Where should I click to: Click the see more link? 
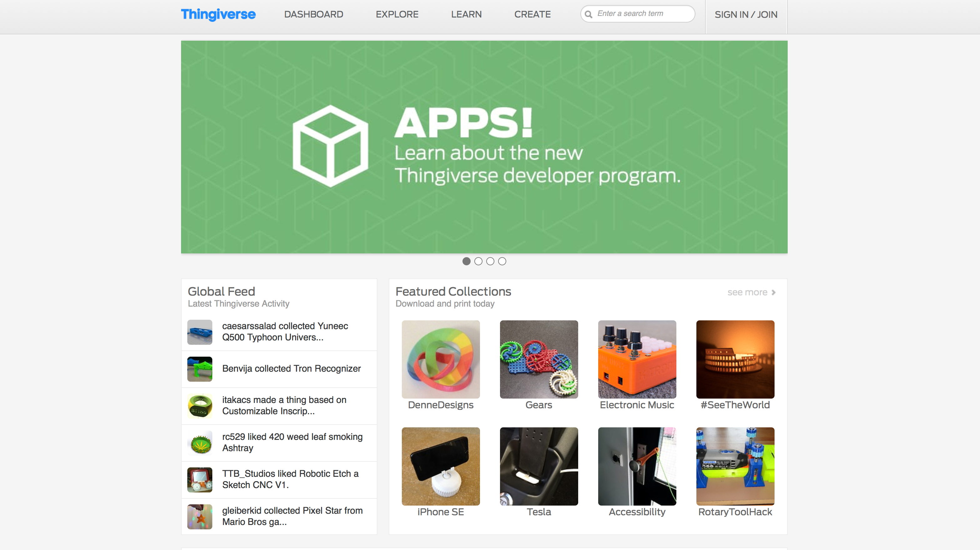tap(747, 292)
